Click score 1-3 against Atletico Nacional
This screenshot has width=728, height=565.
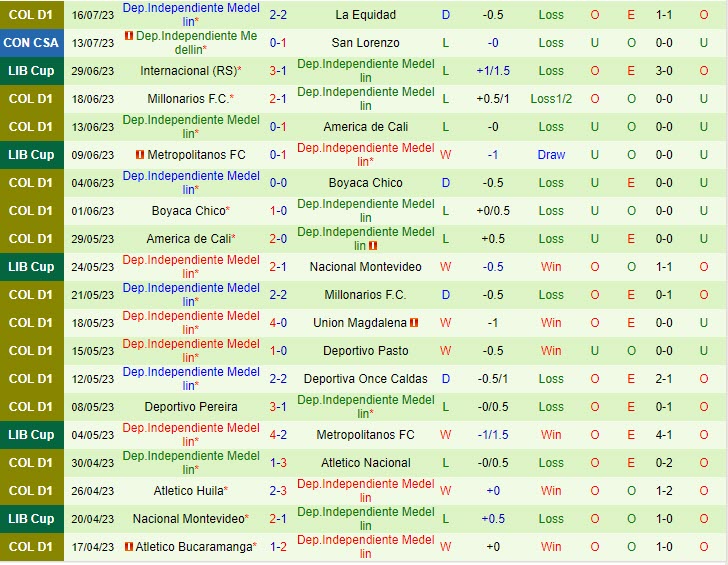[x=278, y=463]
